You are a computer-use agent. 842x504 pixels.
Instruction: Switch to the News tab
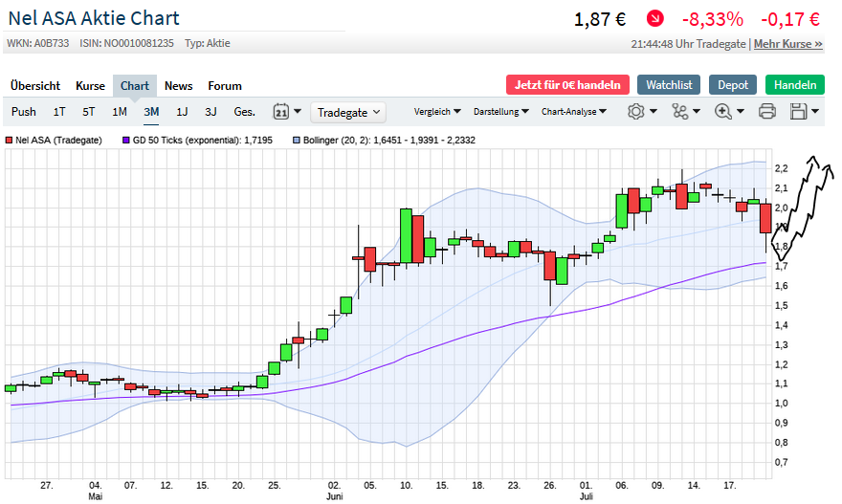tap(178, 85)
